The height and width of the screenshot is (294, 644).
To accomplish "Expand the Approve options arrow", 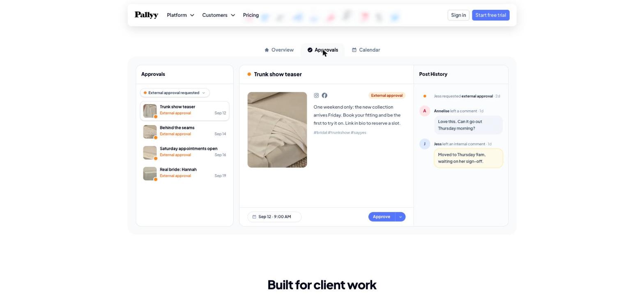I will click(400, 217).
